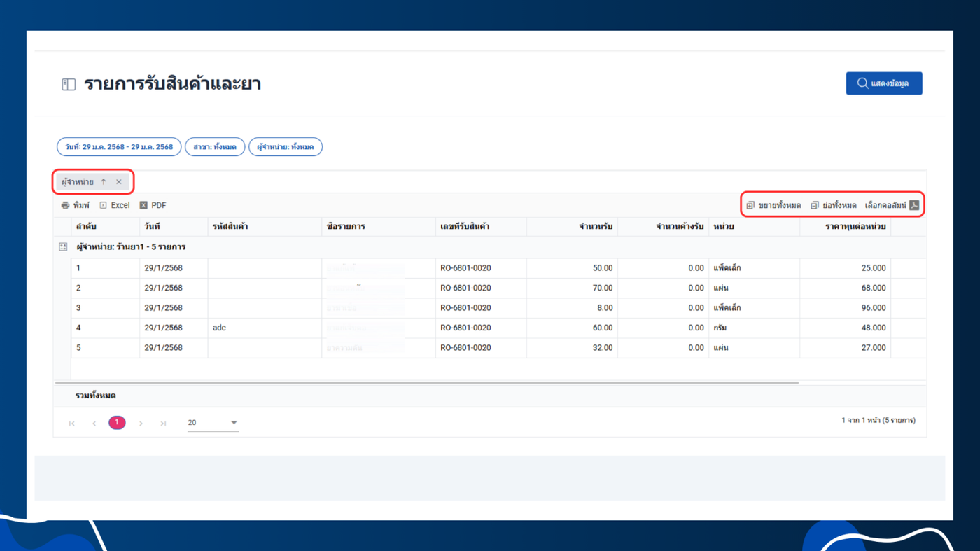
Task: Click the แสดงข้อมูล search button
Action: tap(883, 83)
